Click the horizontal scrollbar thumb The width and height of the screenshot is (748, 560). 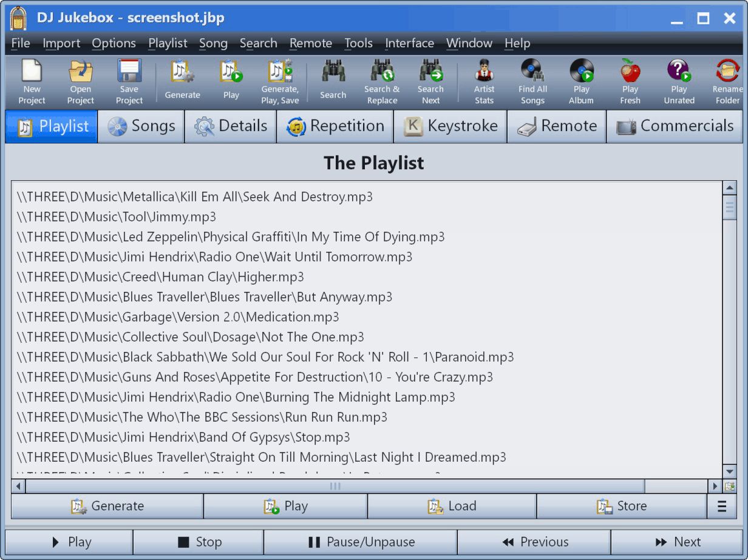point(335,486)
